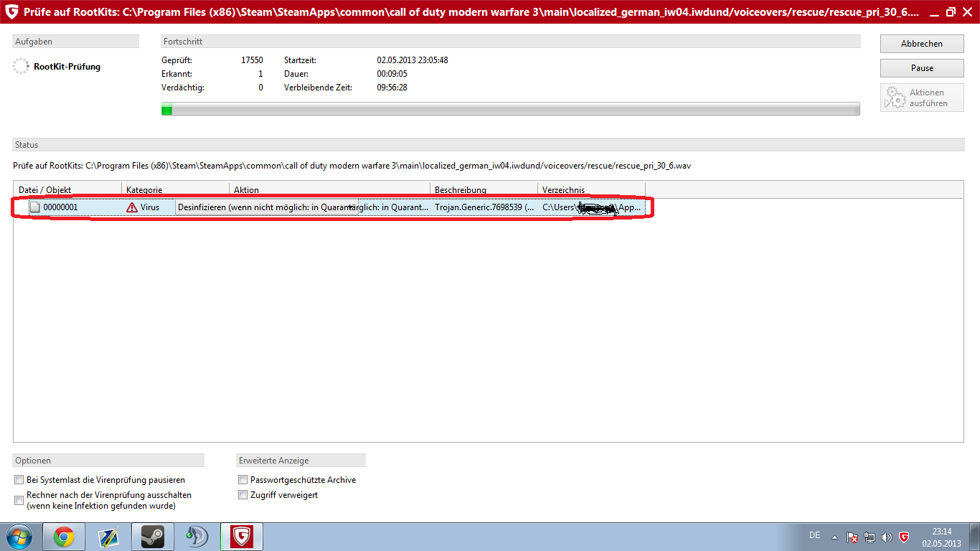980x551 pixels.
Task: Select the file icon of 00000001
Action: [x=34, y=207]
